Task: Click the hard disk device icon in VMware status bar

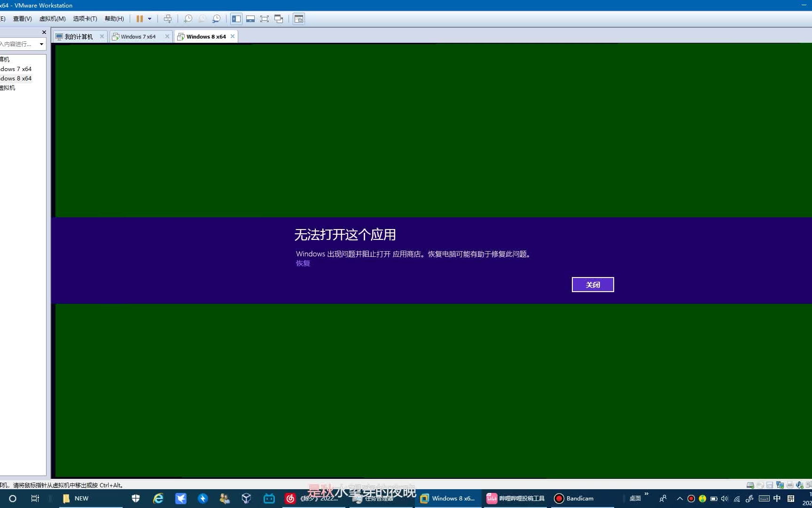Action: (750, 485)
